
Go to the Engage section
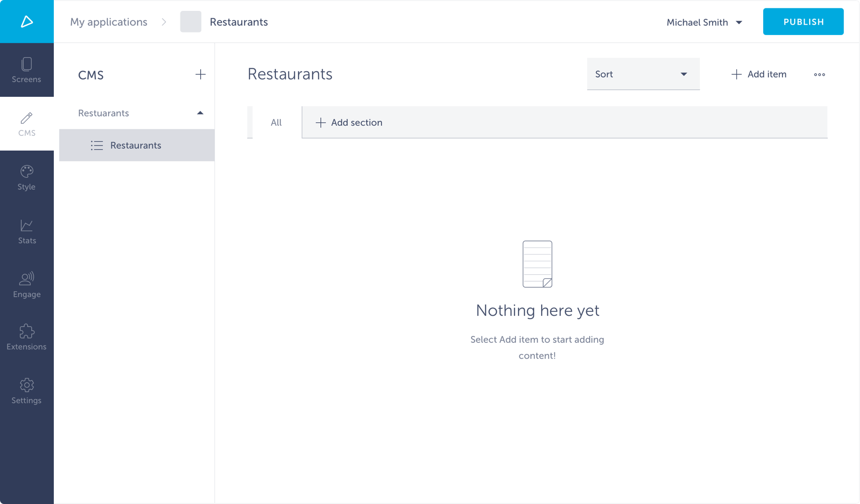(27, 285)
